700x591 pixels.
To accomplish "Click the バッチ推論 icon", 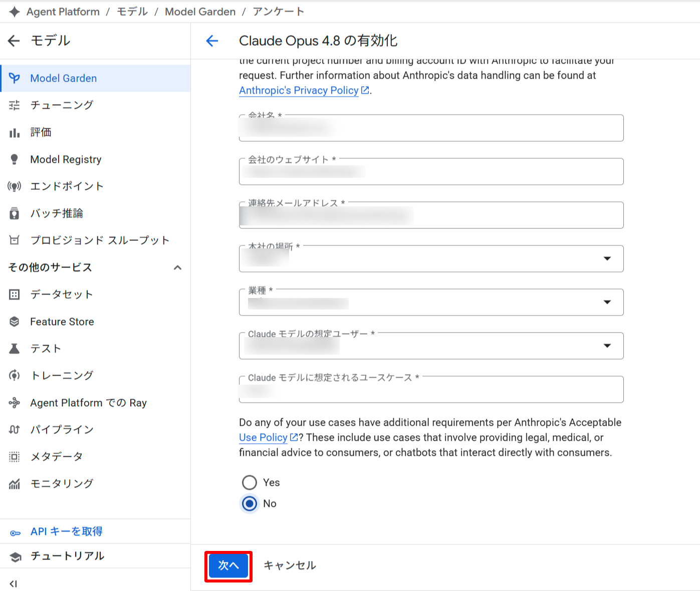I will click(x=15, y=213).
